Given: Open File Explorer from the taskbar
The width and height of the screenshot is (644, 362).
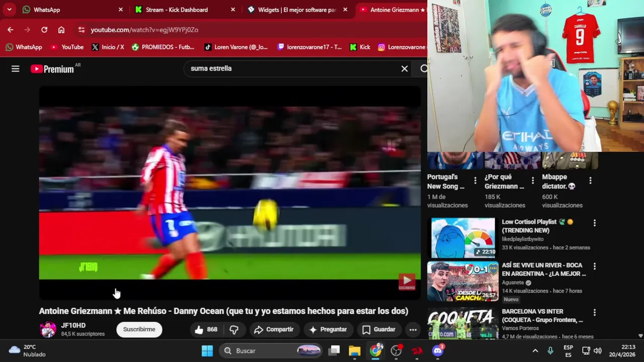Looking at the screenshot, I should [x=355, y=350].
